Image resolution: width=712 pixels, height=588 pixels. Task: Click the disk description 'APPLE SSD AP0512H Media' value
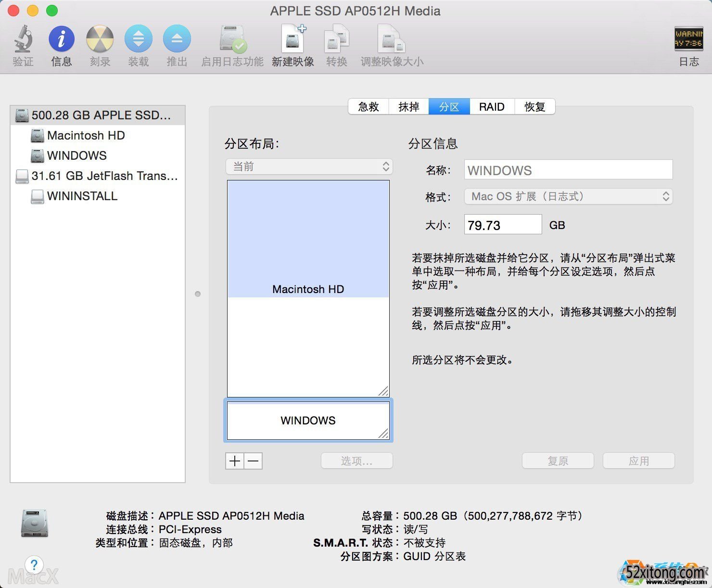231,516
